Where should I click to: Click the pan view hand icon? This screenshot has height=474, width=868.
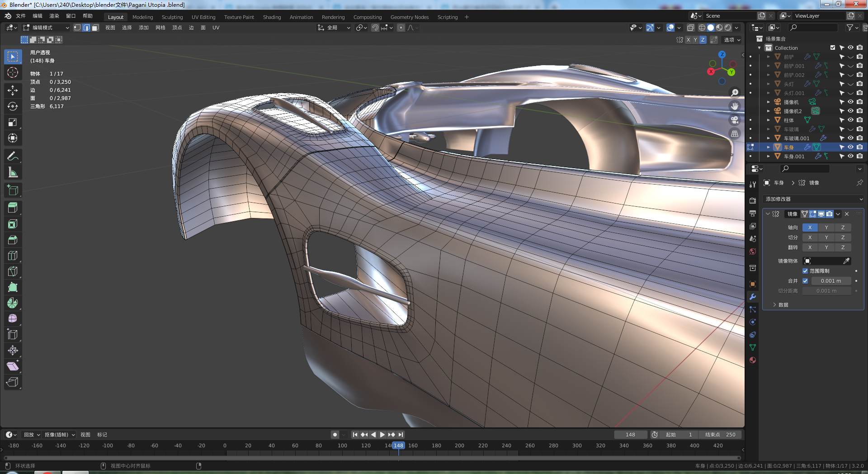(735, 106)
